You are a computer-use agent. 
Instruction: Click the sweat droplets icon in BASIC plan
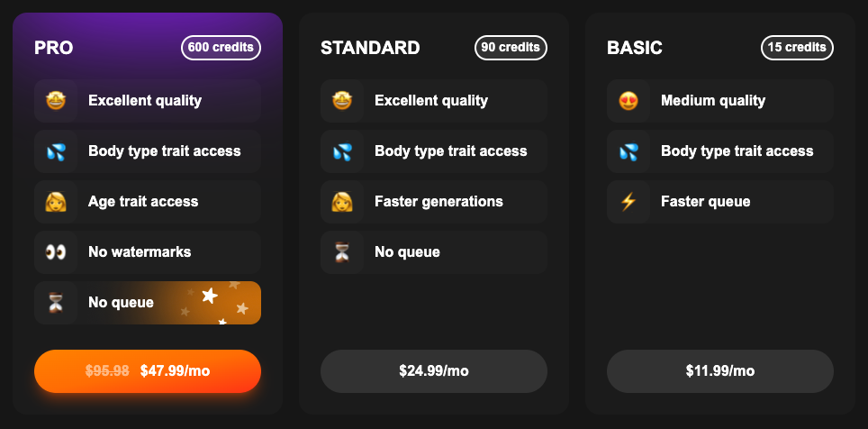[628, 151]
